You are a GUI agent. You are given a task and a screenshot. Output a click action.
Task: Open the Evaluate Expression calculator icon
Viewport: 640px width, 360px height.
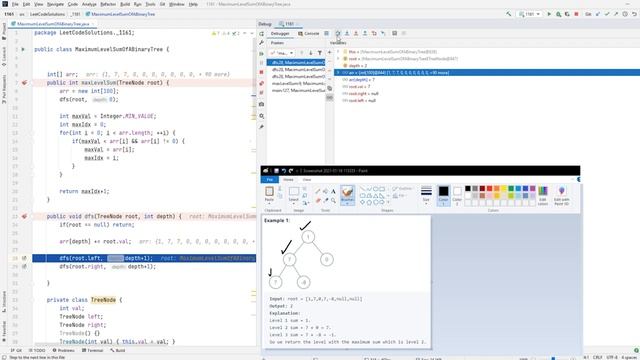point(395,33)
